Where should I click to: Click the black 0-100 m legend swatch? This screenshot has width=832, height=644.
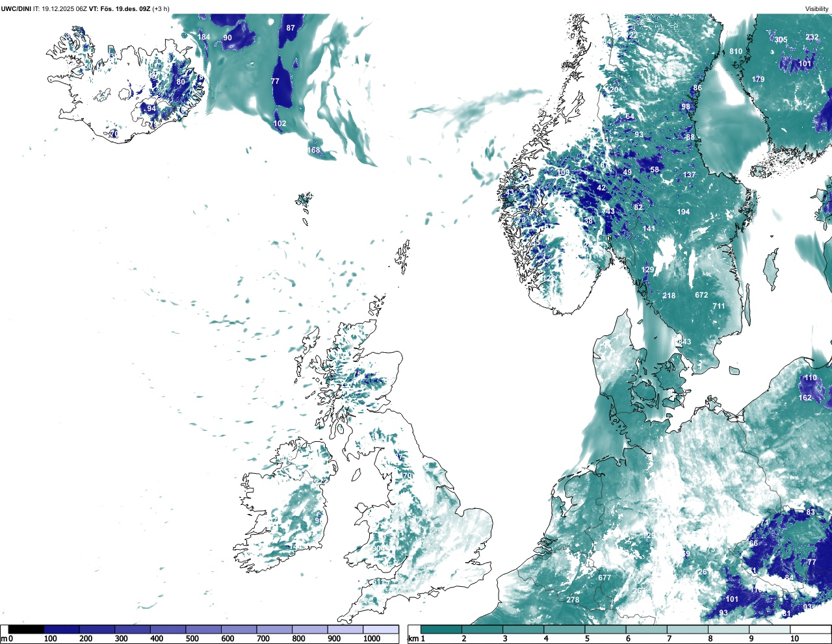(26, 629)
